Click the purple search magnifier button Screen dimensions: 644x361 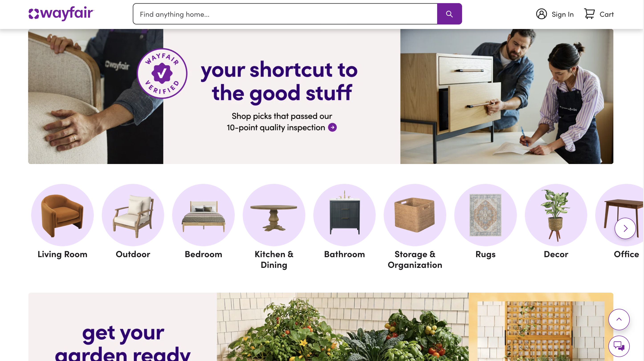449,14
